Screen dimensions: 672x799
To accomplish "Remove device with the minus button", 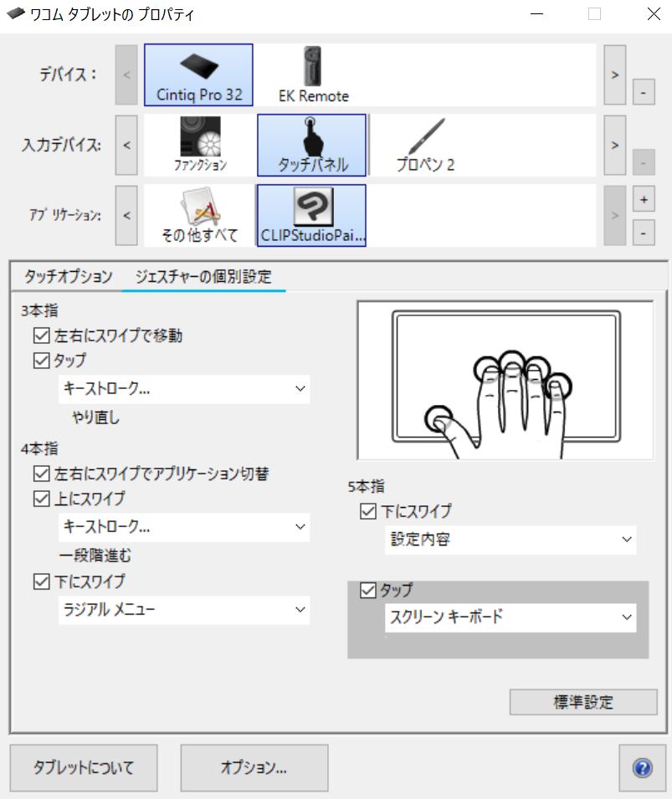I will click(644, 92).
